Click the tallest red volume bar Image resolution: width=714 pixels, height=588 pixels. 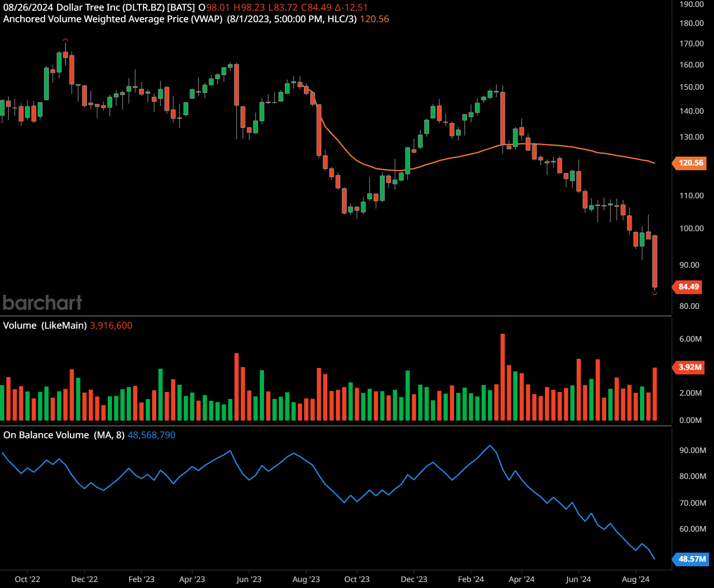coord(503,377)
